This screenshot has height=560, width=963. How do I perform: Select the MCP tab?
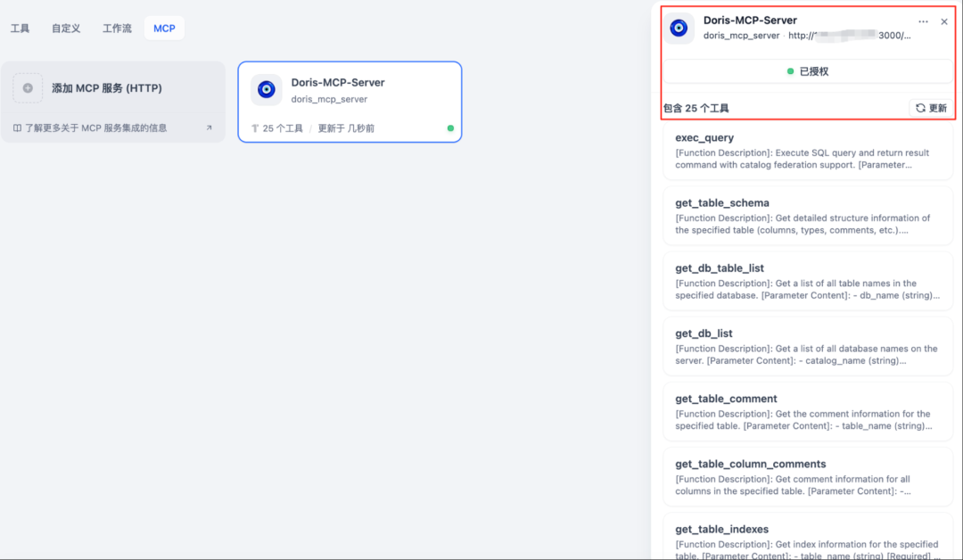click(x=164, y=29)
